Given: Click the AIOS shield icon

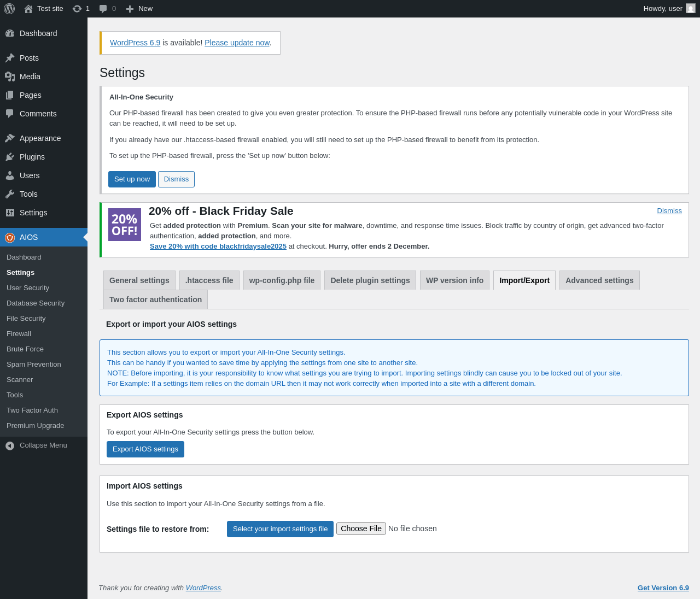Looking at the screenshot, I should pos(10,237).
